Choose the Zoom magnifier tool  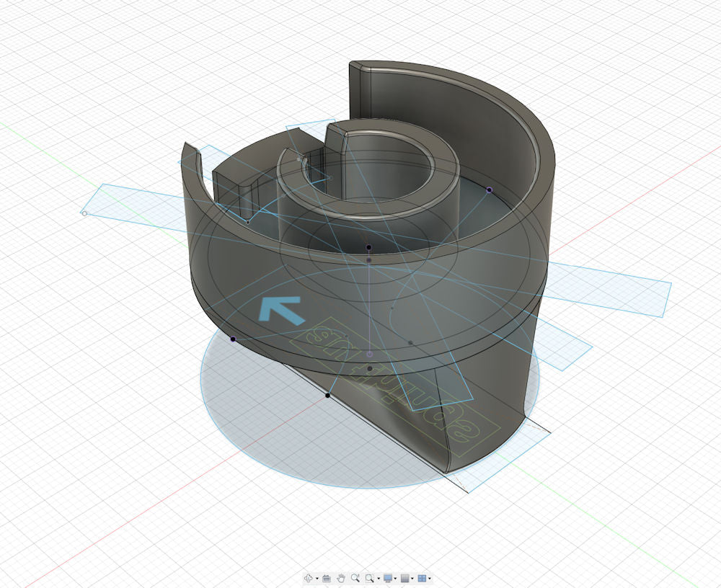click(x=355, y=578)
